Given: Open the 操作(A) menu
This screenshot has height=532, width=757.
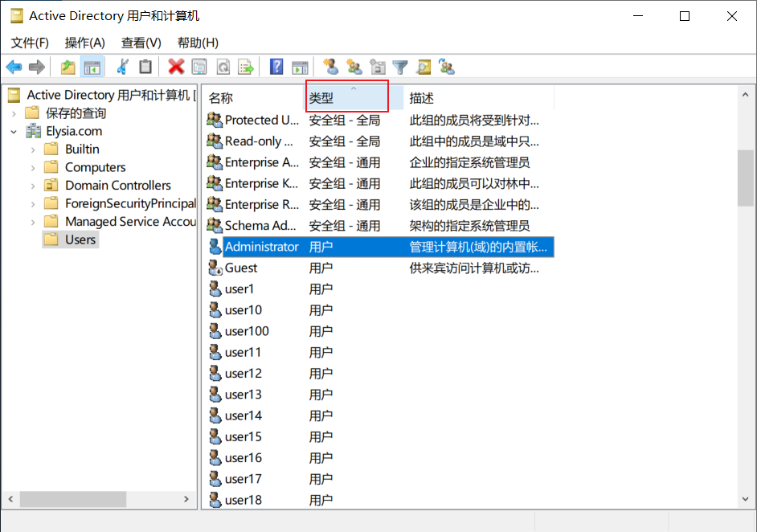Looking at the screenshot, I should pos(85,43).
